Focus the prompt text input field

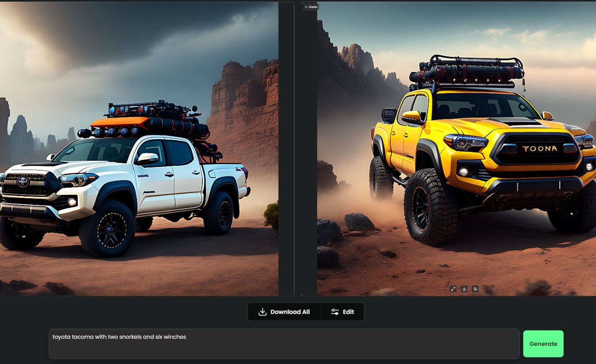click(284, 344)
